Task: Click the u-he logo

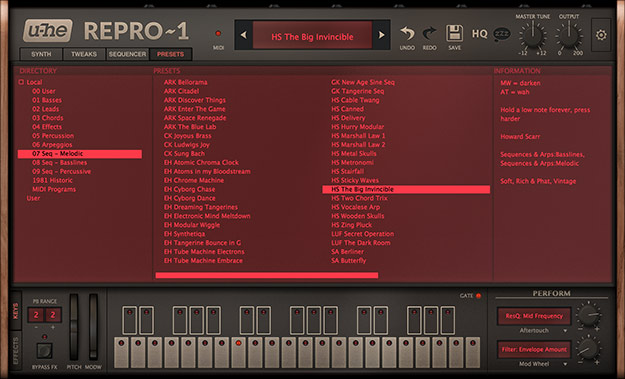Action: point(48,30)
